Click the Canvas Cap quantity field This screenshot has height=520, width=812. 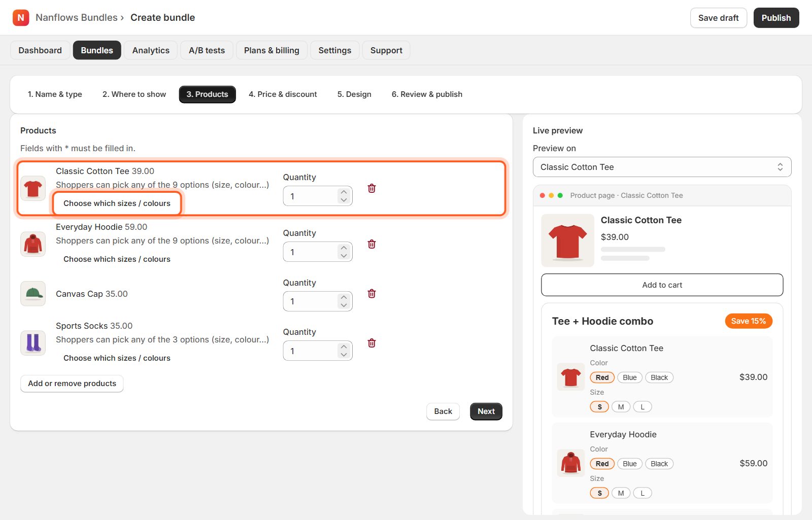click(318, 301)
